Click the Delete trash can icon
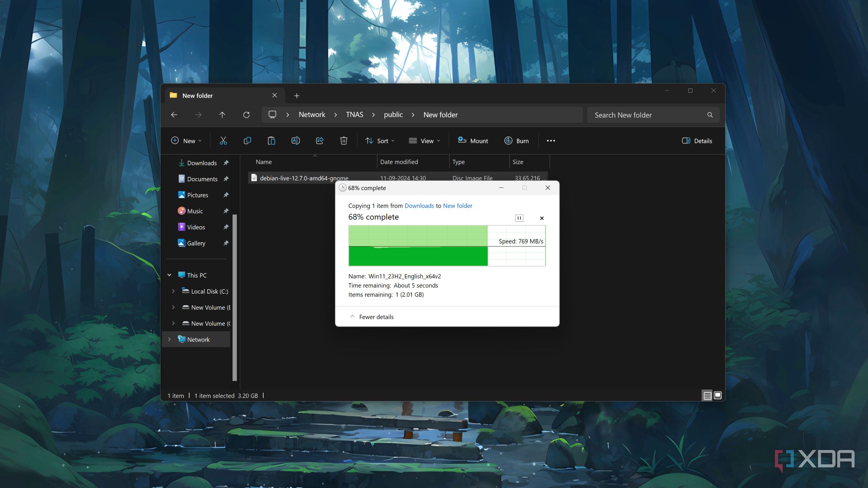Screen dimensions: 868x488 coord(344,141)
